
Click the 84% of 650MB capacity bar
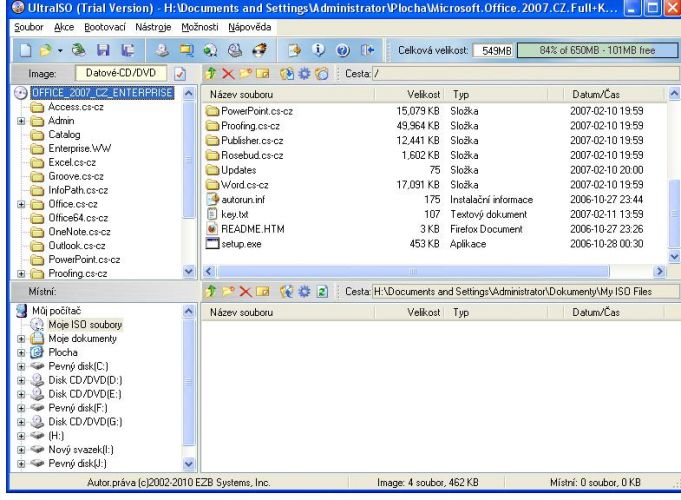tap(597, 50)
